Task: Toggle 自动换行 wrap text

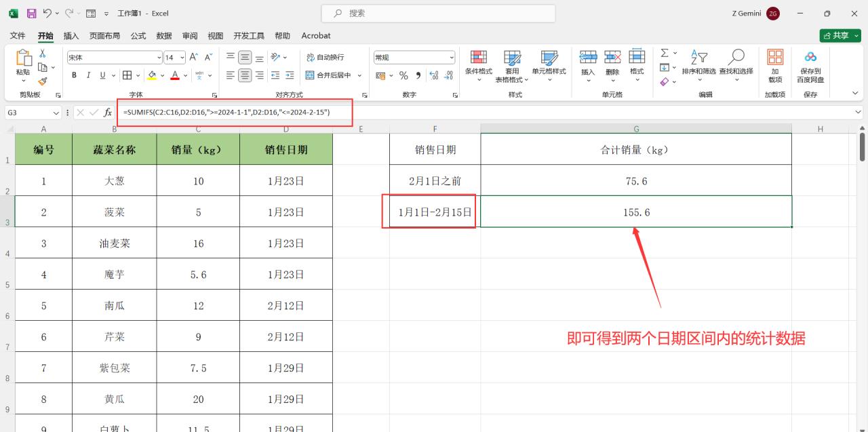Action: point(325,57)
